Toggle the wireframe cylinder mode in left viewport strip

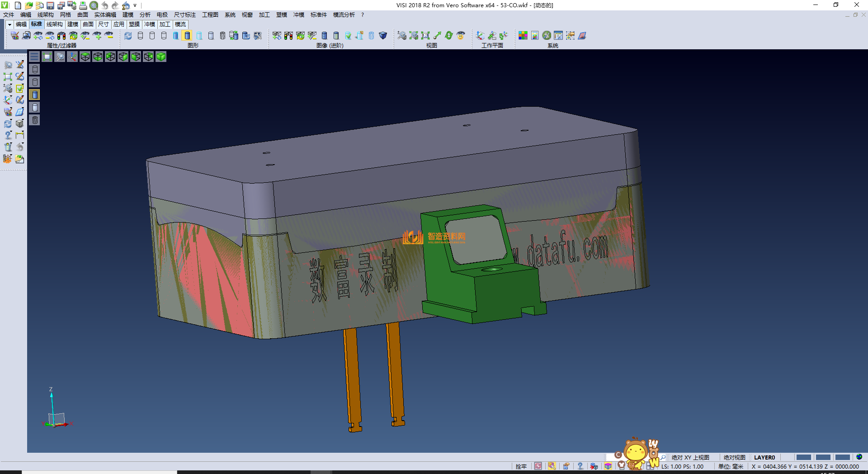(x=35, y=69)
